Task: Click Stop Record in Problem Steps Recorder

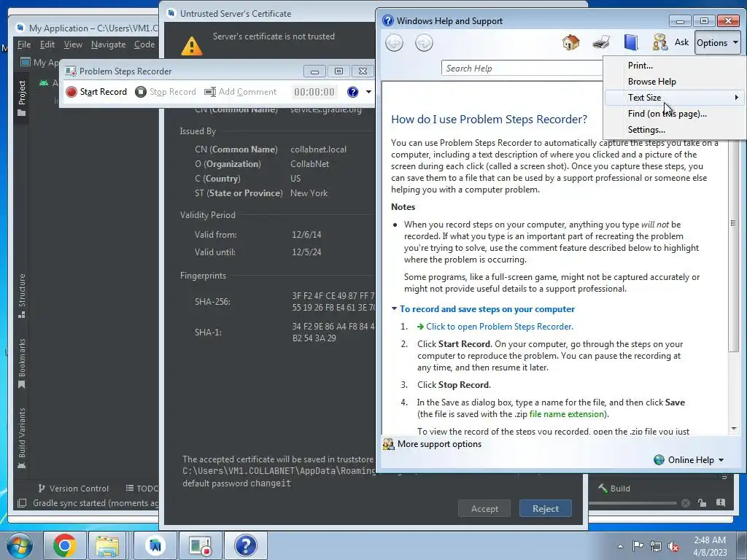Action: pyautogui.click(x=166, y=92)
